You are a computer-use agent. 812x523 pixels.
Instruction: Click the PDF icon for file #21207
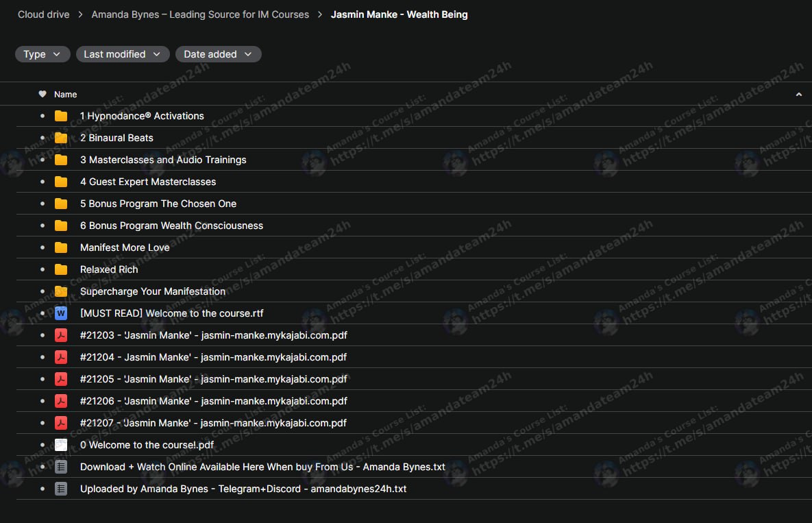[61, 423]
